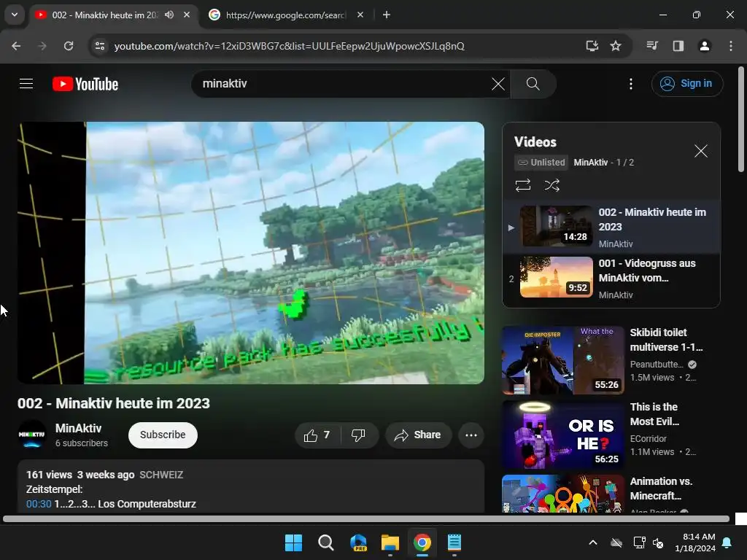Open File Explorer from taskbar

point(390,542)
